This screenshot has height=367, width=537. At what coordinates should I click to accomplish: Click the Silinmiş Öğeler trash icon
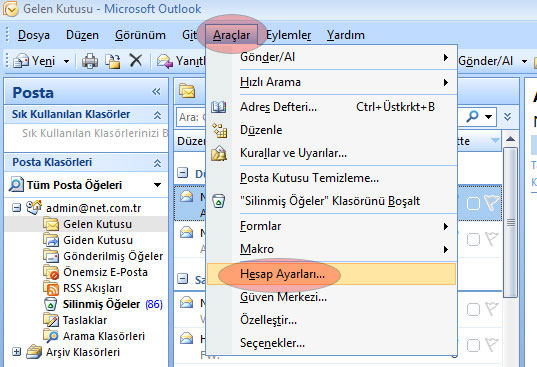tap(51, 304)
